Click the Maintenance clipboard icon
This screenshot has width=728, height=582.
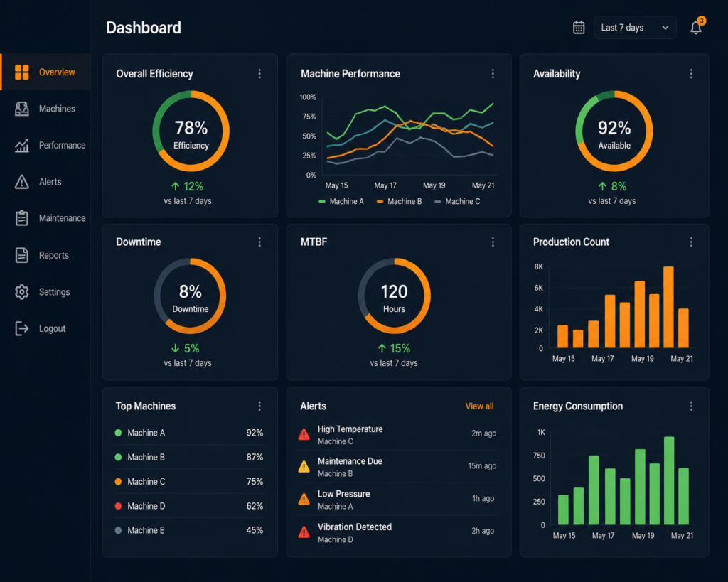click(x=22, y=218)
